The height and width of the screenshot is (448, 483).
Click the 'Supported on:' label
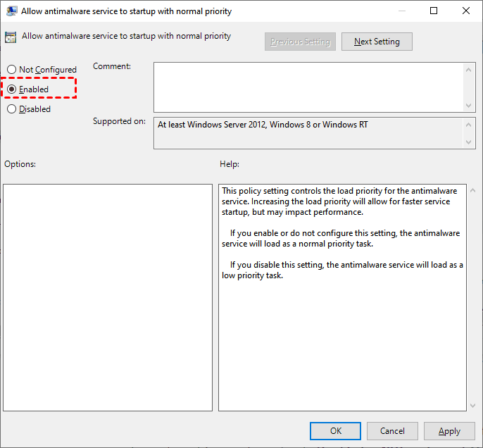pyautogui.click(x=119, y=121)
